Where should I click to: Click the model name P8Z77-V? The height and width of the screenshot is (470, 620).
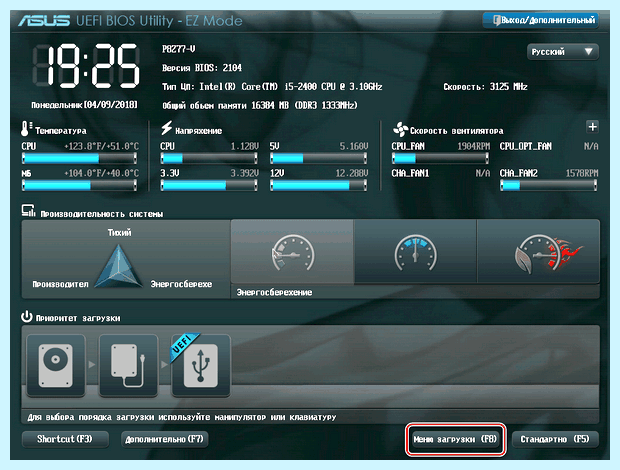point(178,49)
